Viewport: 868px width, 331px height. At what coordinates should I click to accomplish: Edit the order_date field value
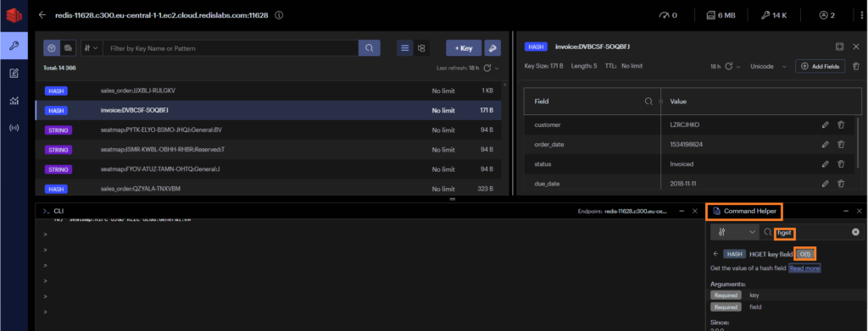[826, 144]
